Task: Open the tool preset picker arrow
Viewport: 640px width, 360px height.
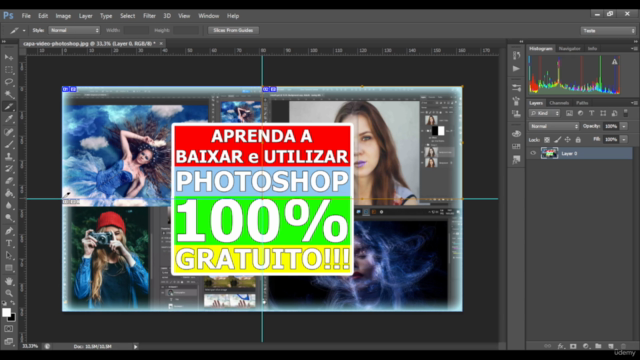Action: tap(24, 31)
